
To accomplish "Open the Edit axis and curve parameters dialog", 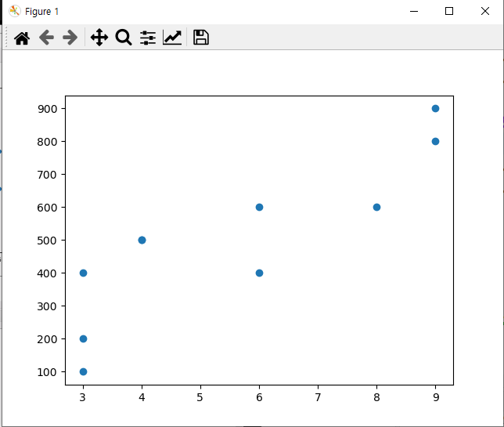I will 172,38.
